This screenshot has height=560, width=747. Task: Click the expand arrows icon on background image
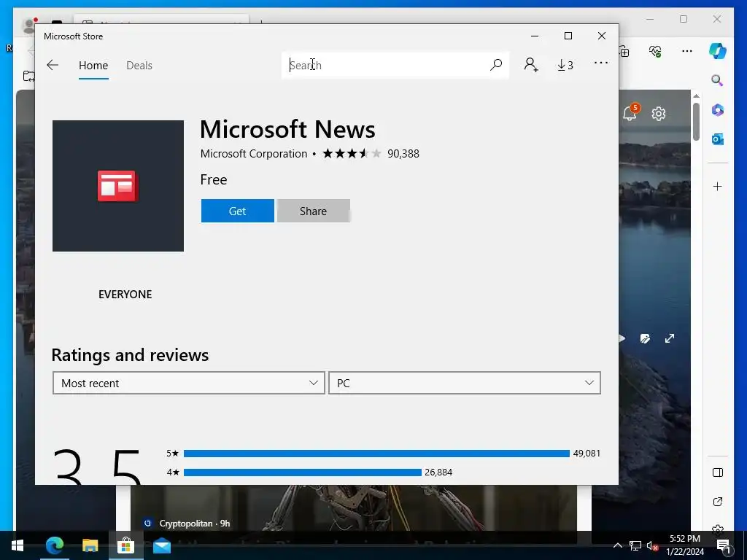click(670, 338)
